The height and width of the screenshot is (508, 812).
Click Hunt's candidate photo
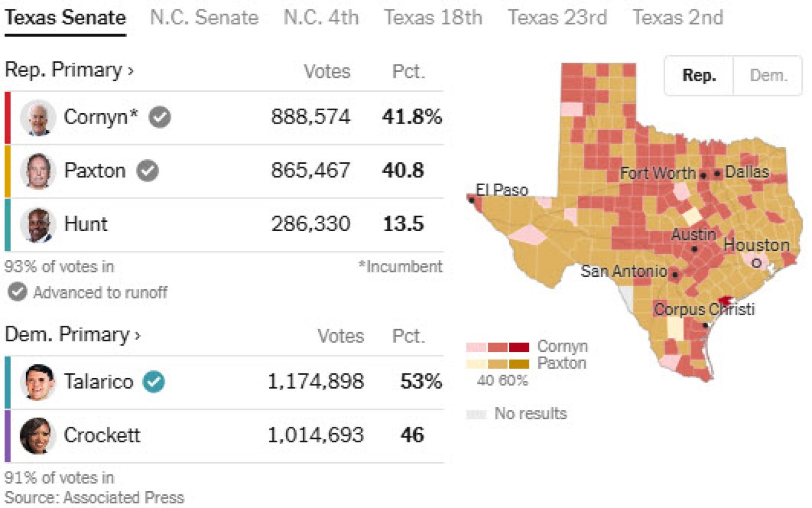click(38, 225)
